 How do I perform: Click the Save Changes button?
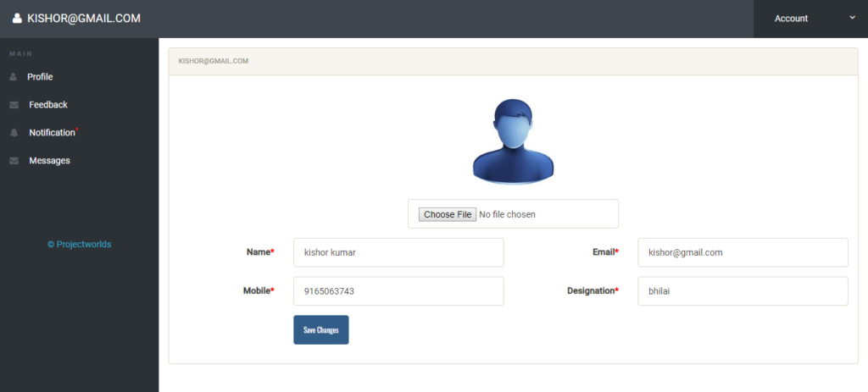[320, 330]
